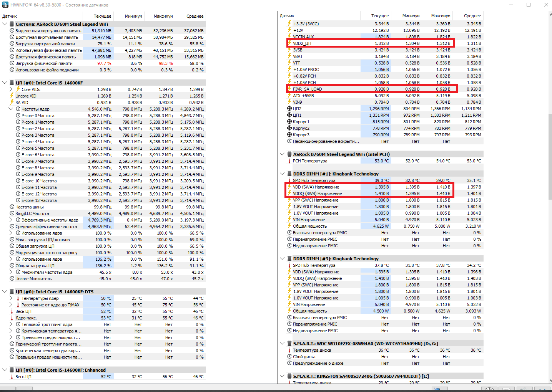This screenshot has height=392, width=552.
Task: Select Общая мощность under DIMM #3
Action: coord(381,311)
